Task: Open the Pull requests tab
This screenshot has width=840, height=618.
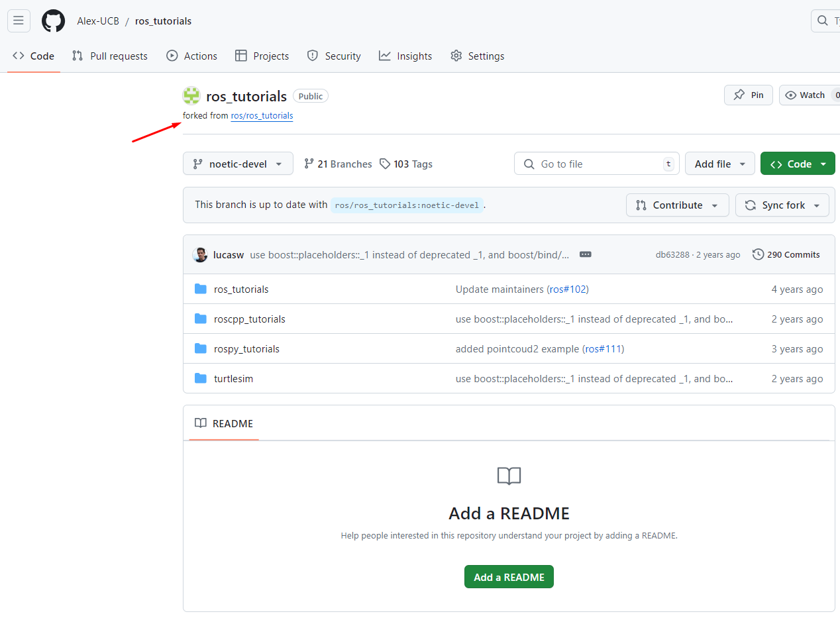Action: [110, 56]
